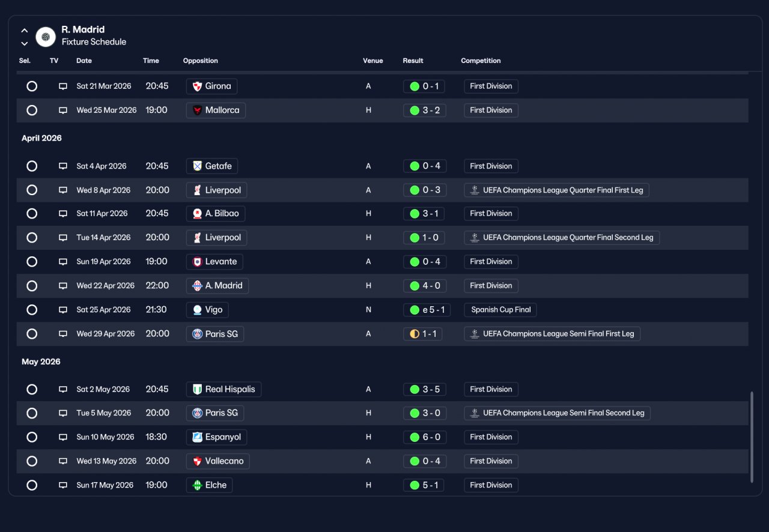Click the half-filled draw indicator for 1 - 1
The image size is (769, 532).
coord(415,334)
